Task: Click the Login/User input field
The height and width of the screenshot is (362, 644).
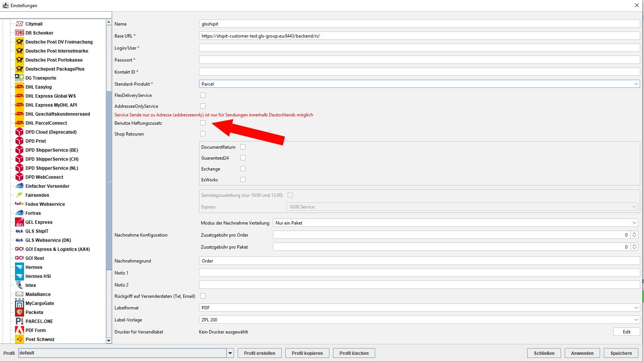Action: click(419, 48)
